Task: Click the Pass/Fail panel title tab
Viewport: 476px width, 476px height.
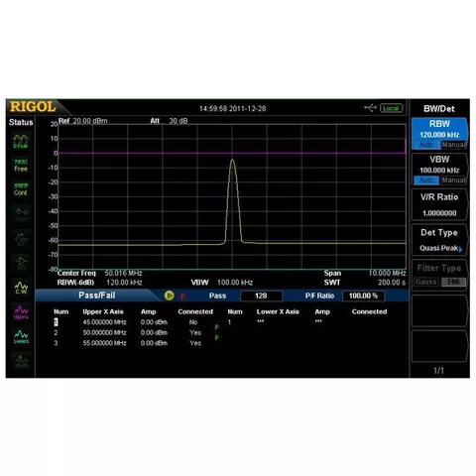Action: pos(97,296)
